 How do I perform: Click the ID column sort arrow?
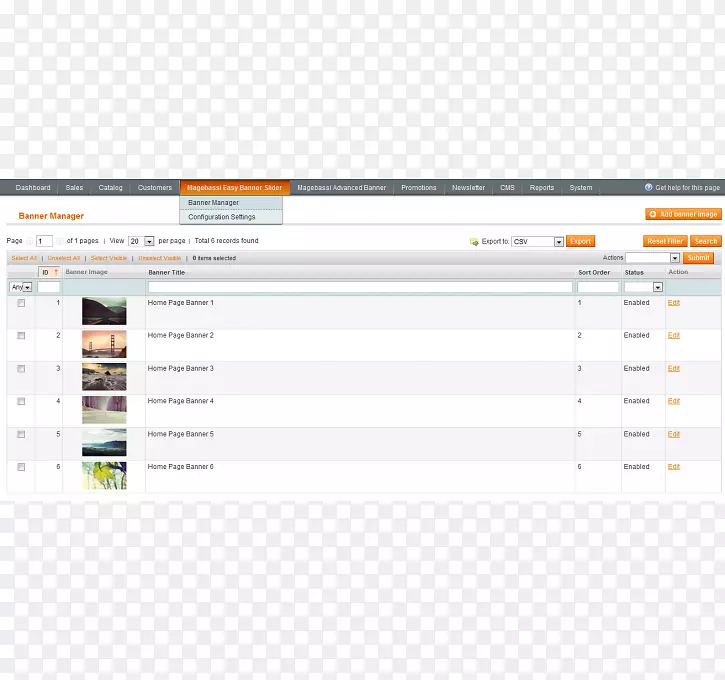(56, 272)
